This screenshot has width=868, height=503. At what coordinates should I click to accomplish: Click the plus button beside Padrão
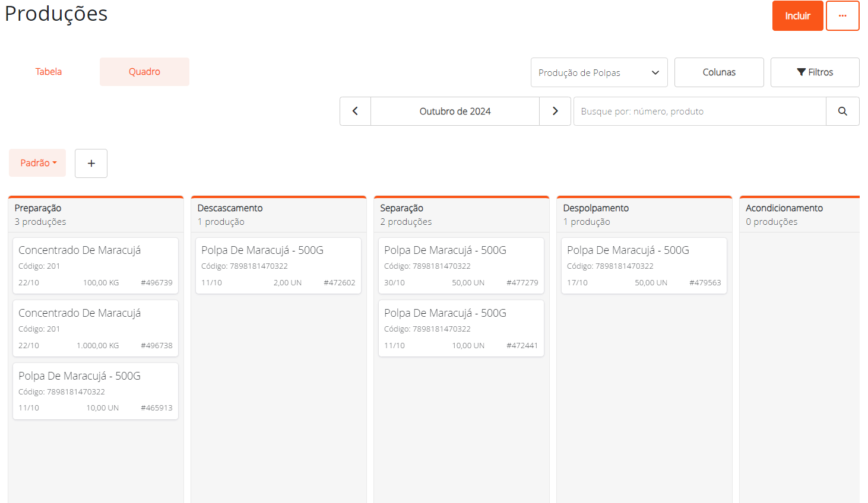[x=91, y=163]
